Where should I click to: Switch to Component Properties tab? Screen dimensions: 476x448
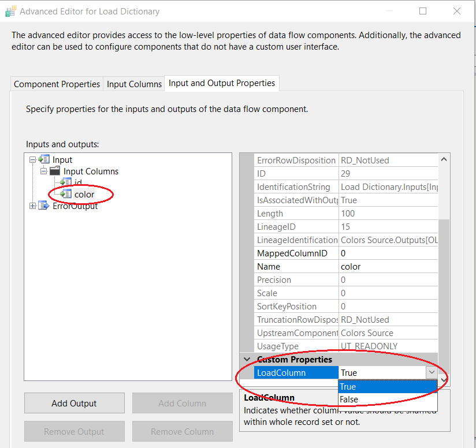pyautogui.click(x=57, y=84)
